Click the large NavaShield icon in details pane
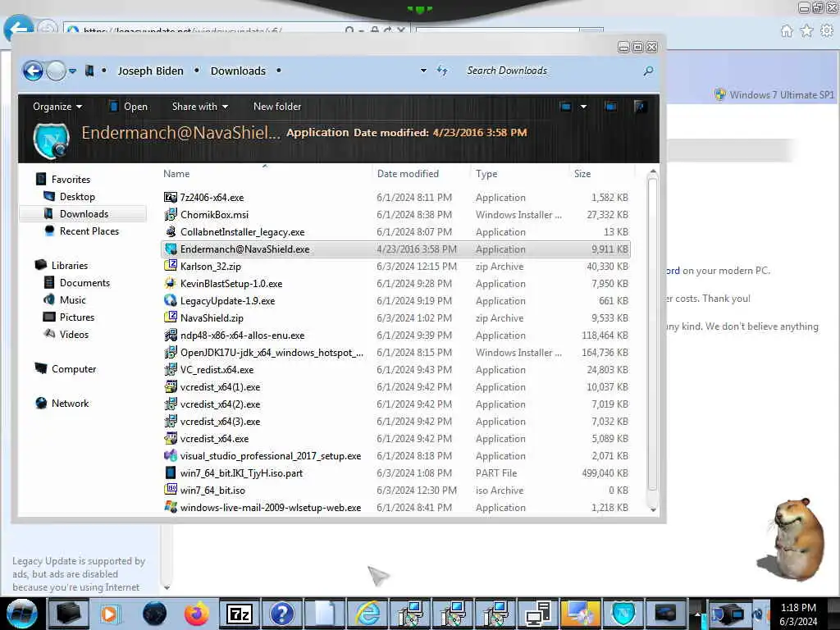The width and height of the screenshot is (840, 630). point(52,140)
